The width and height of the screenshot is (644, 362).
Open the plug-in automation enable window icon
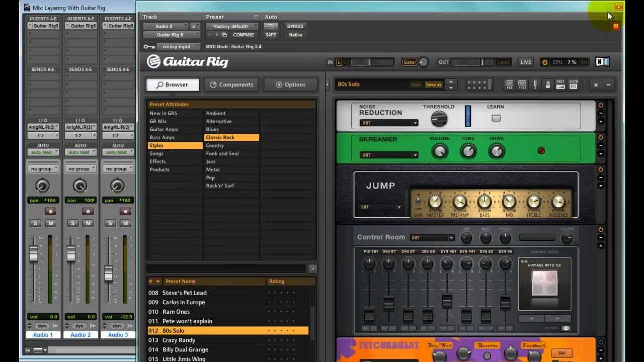271,26
